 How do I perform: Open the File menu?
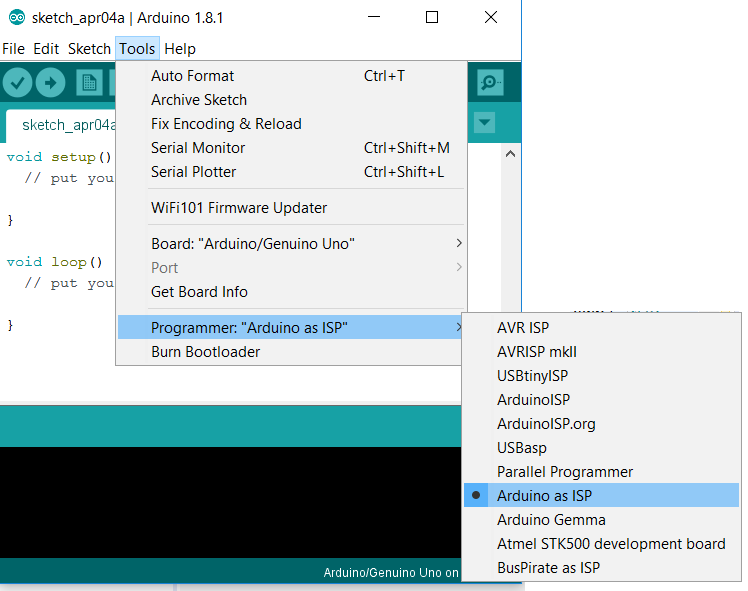pos(13,49)
